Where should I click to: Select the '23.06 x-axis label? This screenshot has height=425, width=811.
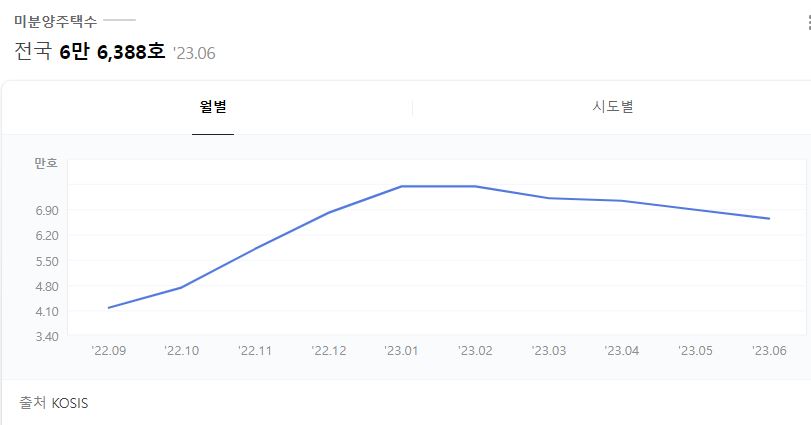click(769, 351)
